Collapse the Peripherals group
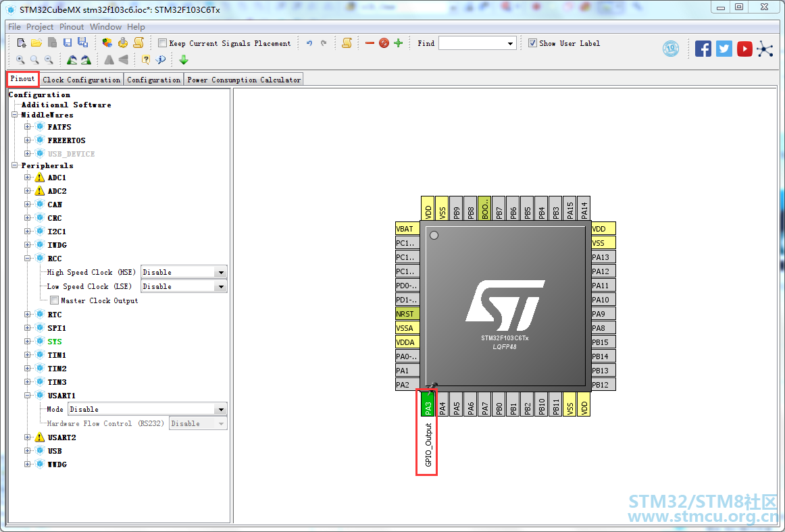 coord(15,165)
